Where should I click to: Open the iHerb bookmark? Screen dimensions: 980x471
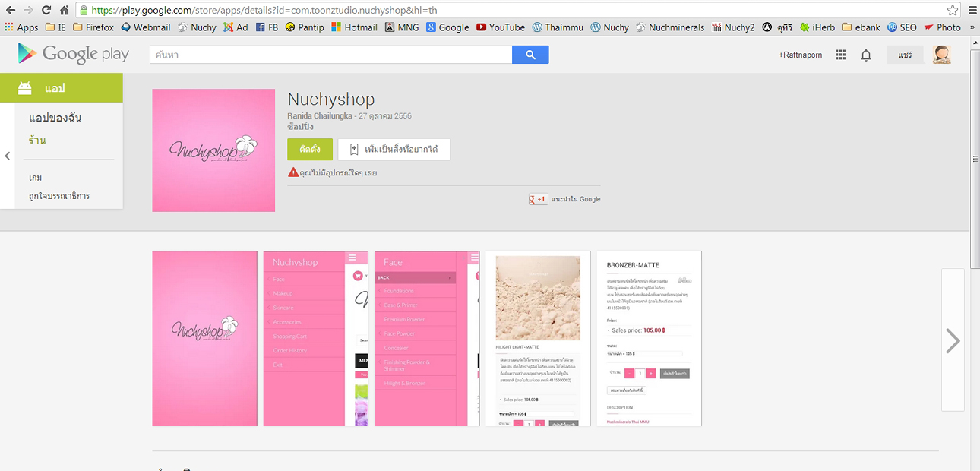pos(817,27)
